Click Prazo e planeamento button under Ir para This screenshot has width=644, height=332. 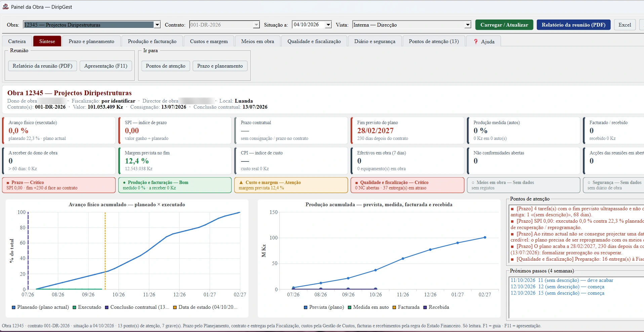[x=220, y=66]
